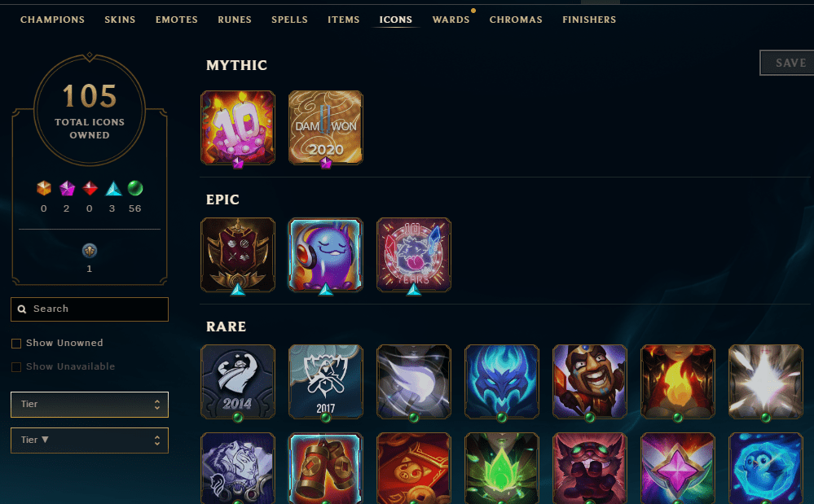Select the 10th anniversary cake mythic icon
The image size is (814, 504).
(238, 128)
